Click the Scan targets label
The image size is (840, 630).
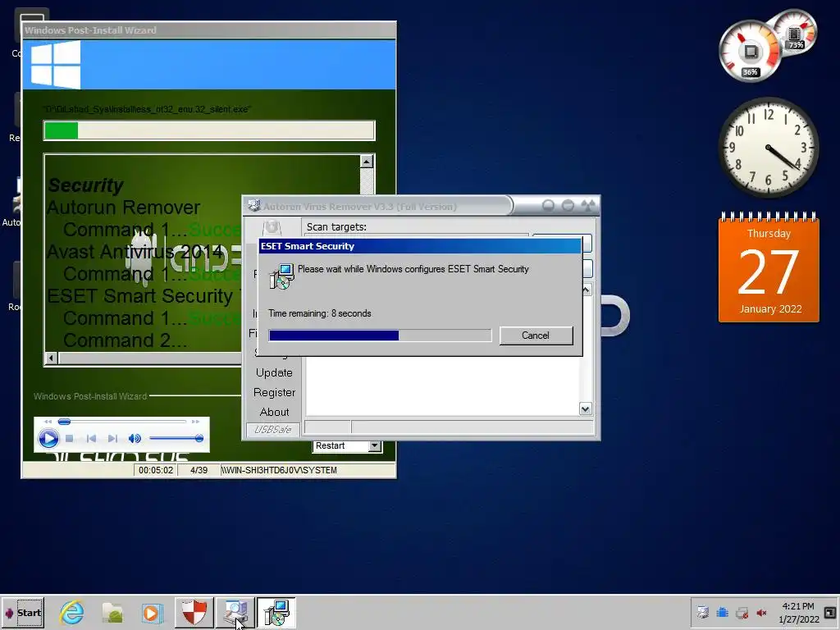click(336, 227)
